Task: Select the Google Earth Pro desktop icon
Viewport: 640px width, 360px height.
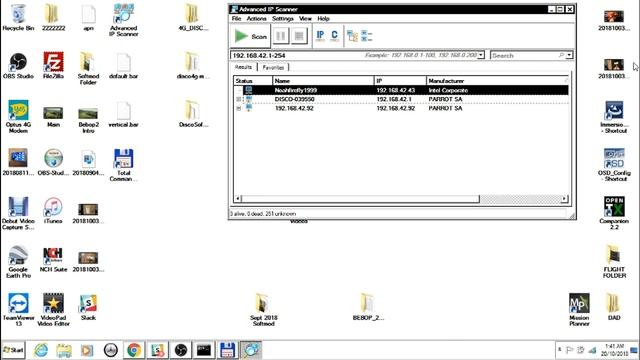Action: (18, 262)
